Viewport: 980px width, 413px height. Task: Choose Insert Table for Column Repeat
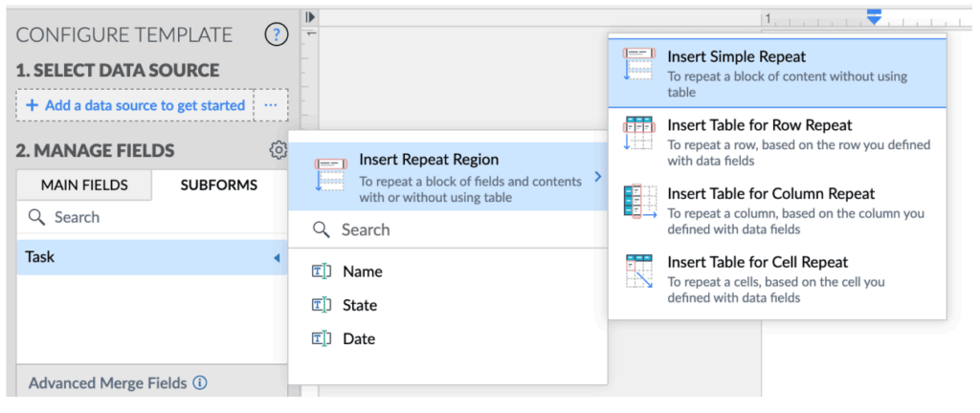tap(777, 211)
